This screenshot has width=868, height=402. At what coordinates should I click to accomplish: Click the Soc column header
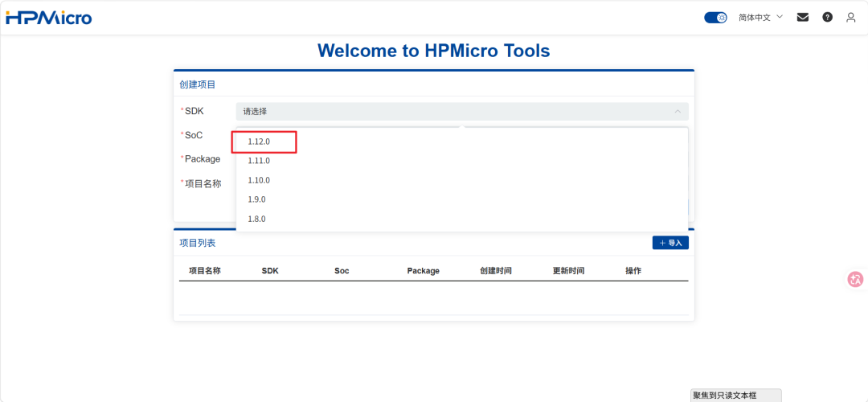pyautogui.click(x=342, y=271)
